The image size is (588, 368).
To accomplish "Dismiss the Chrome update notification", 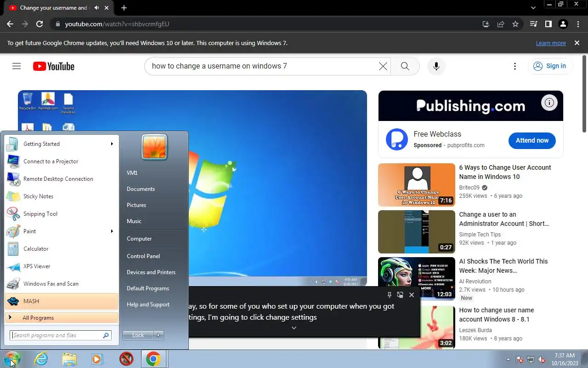I will [577, 43].
